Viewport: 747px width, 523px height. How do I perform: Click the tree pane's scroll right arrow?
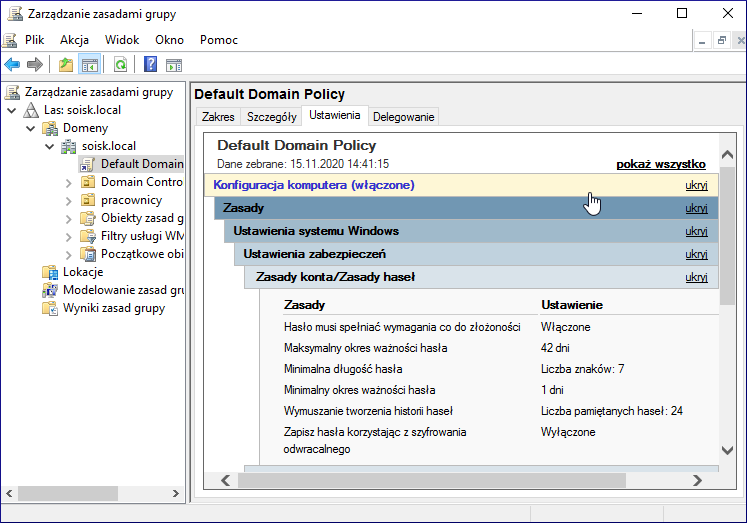click(175, 493)
